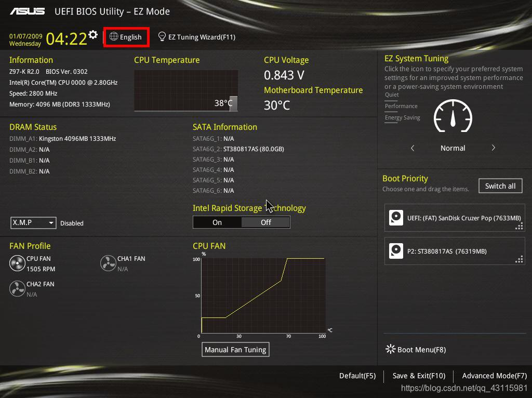Click Save & Exit(F10)
Viewport: 532px width, 398px height.
(x=419, y=376)
